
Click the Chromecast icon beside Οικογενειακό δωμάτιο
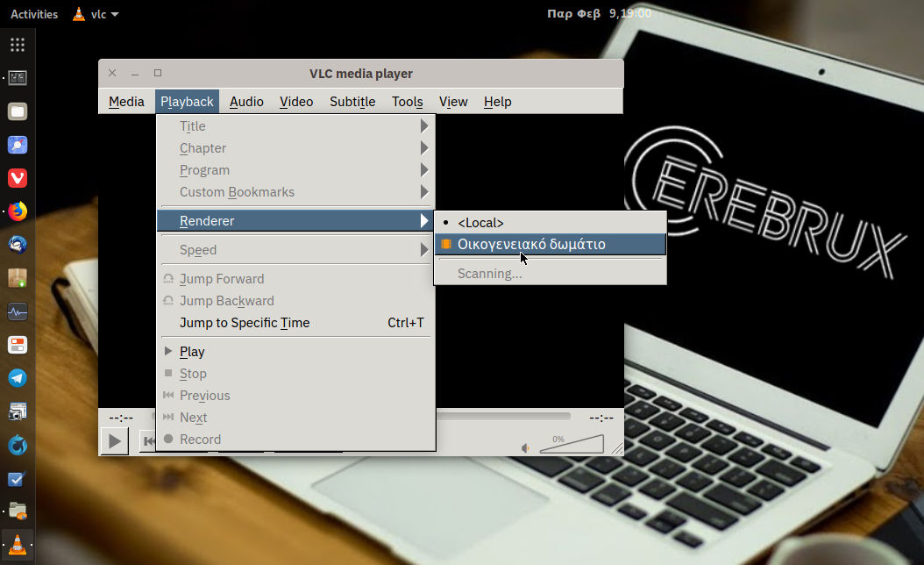(x=445, y=244)
